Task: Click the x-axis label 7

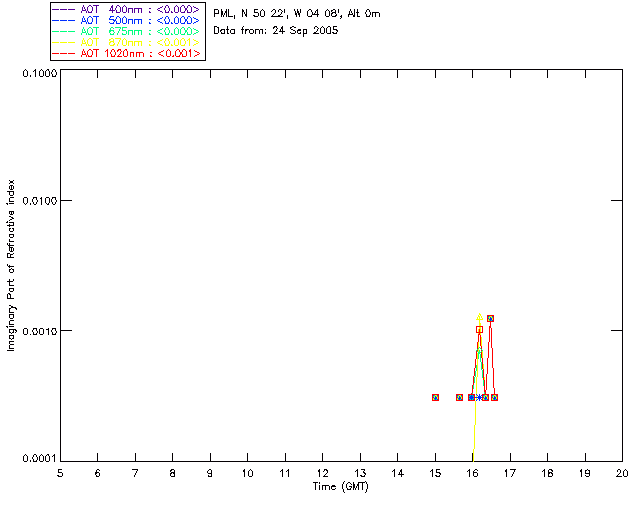Action: [x=135, y=473]
